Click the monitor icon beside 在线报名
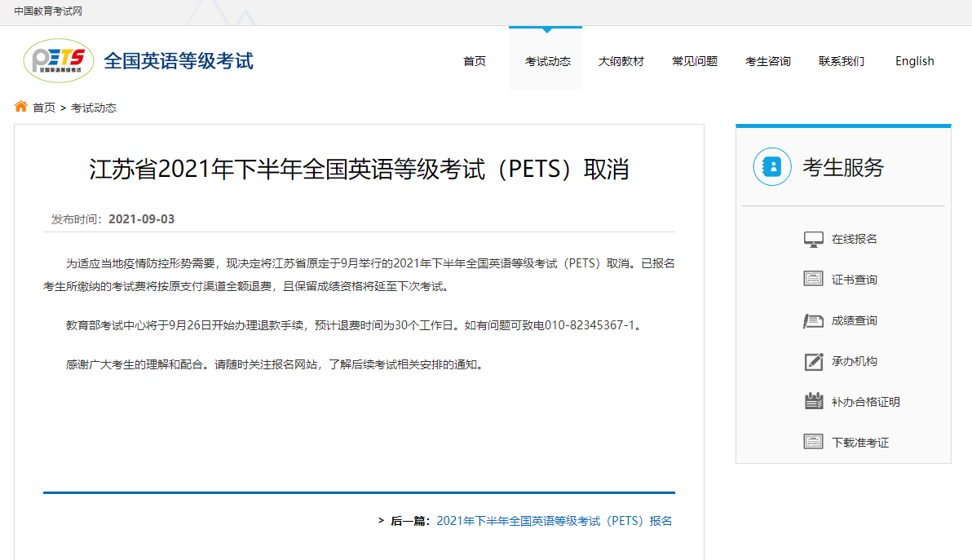Image resolution: width=972 pixels, height=560 pixels. 813,239
